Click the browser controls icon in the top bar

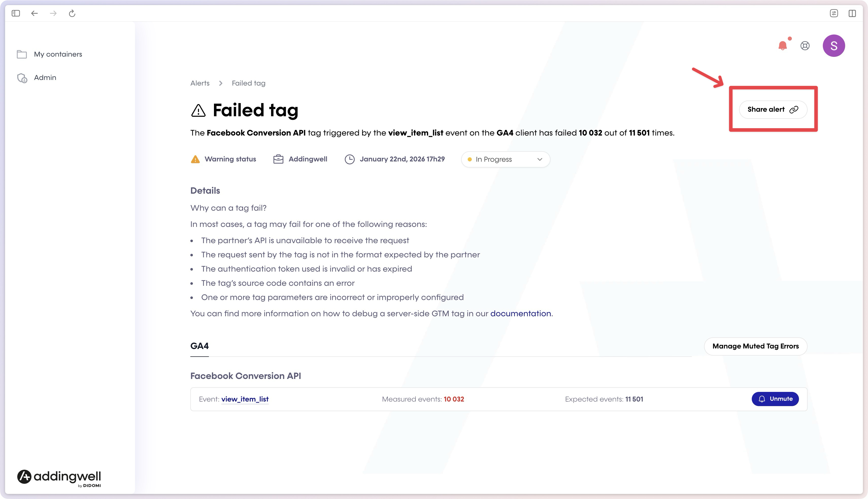point(834,13)
